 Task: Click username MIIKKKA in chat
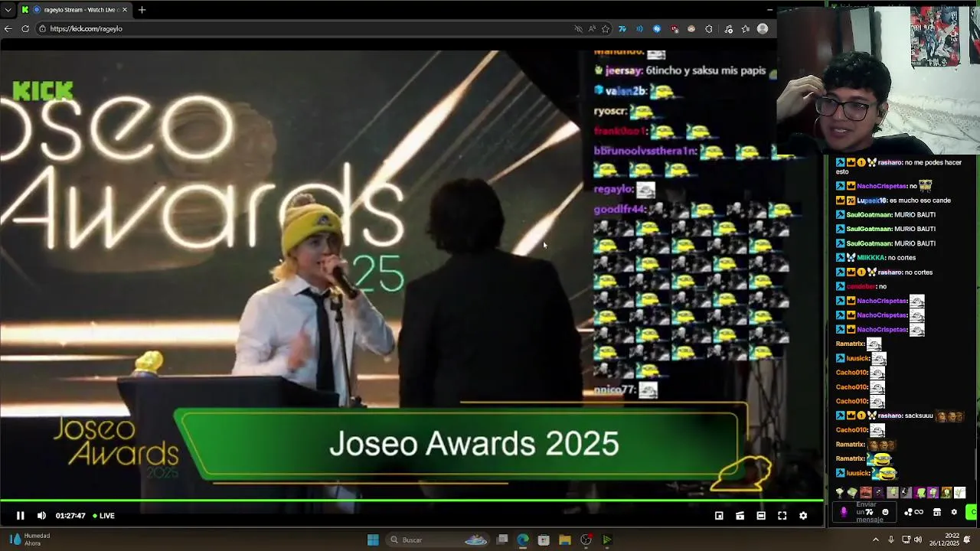point(871,258)
